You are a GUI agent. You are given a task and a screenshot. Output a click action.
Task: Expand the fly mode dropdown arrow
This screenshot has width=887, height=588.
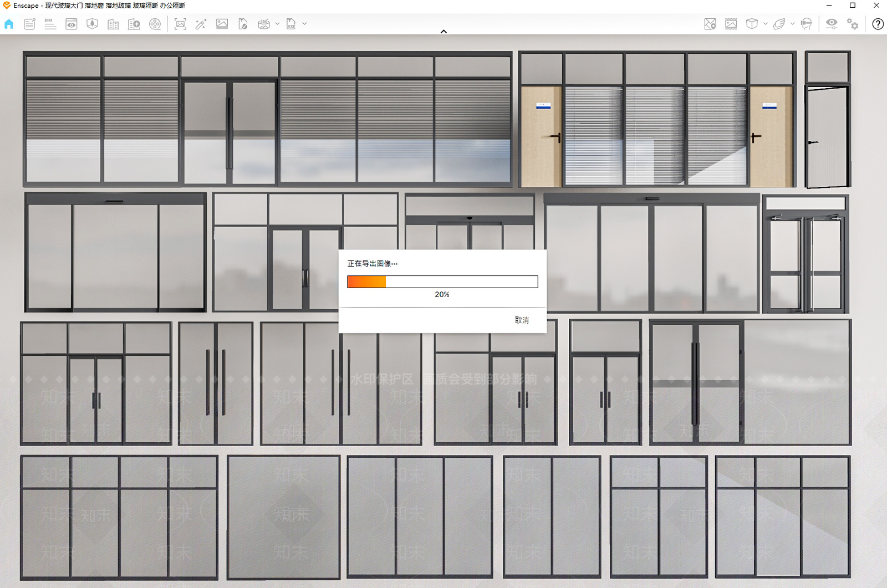[x=792, y=24]
